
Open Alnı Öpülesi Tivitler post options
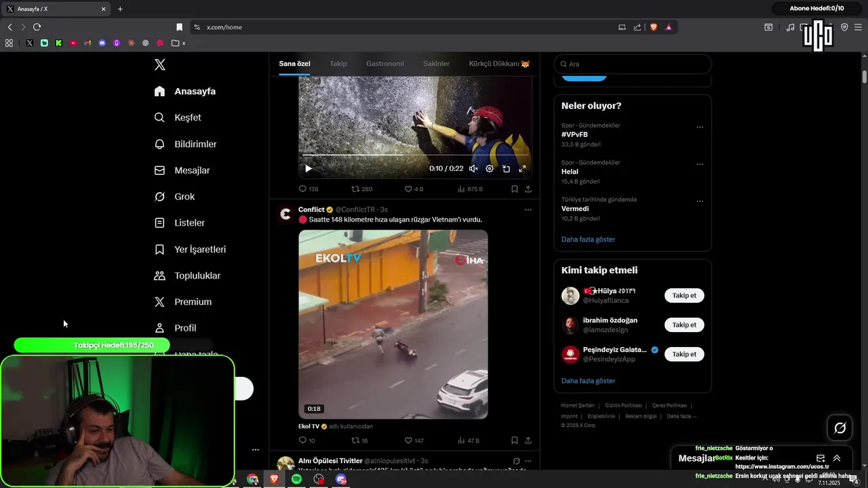[x=528, y=461]
